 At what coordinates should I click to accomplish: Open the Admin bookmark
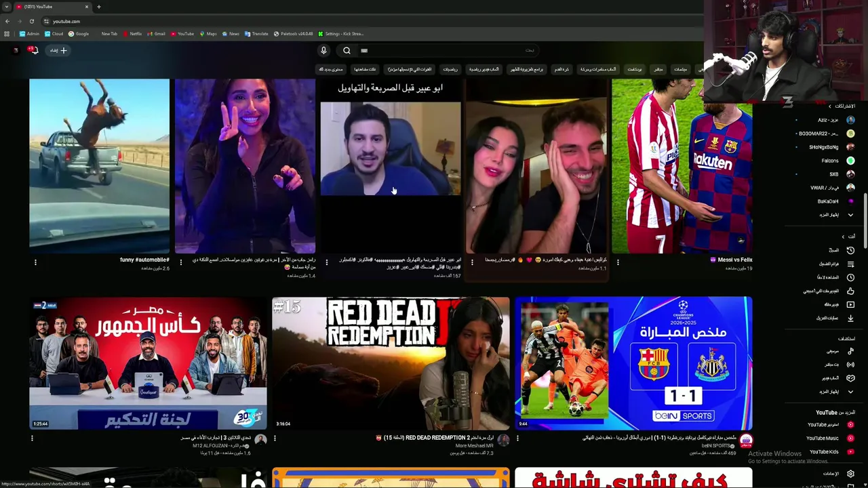click(29, 34)
